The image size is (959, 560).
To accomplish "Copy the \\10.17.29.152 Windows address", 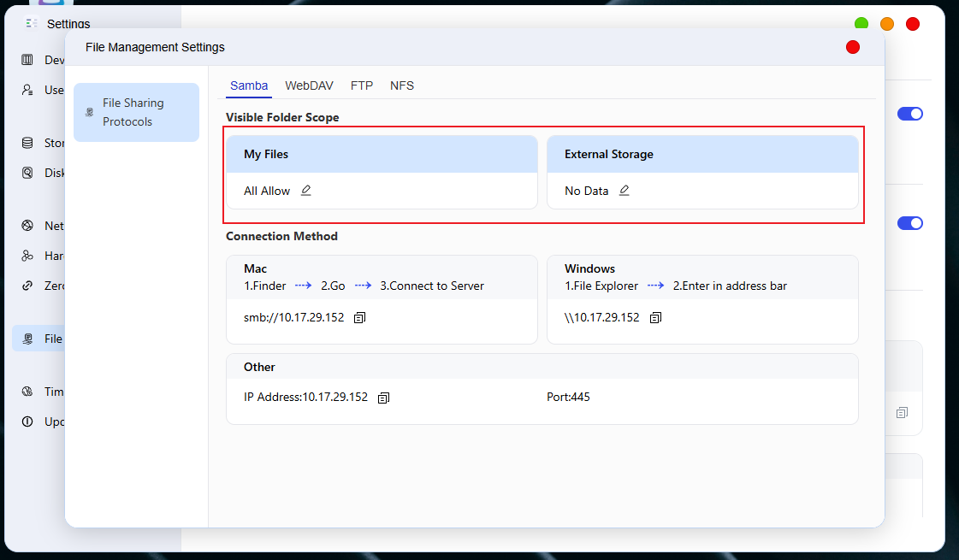I will 655,317.
